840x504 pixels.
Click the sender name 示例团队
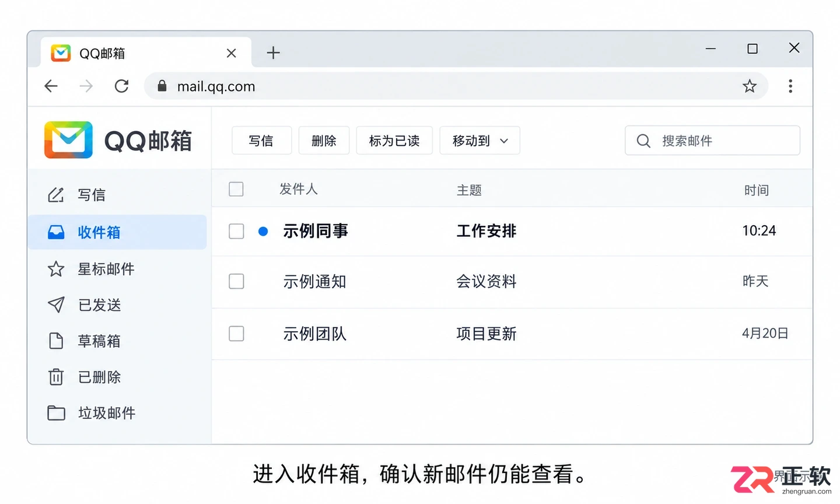click(x=315, y=334)
